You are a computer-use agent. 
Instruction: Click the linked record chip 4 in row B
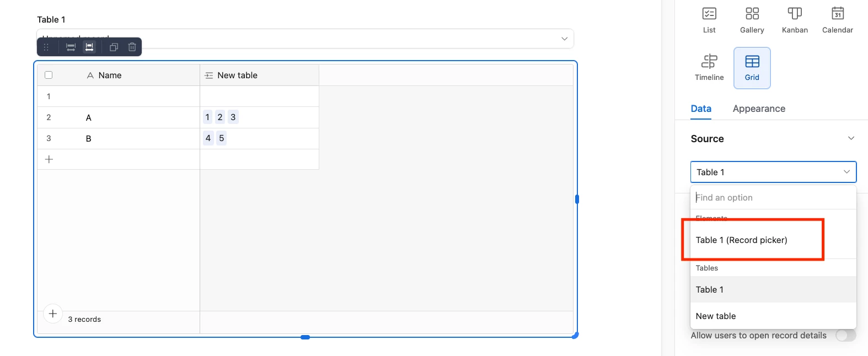click(x=208, y=138)
